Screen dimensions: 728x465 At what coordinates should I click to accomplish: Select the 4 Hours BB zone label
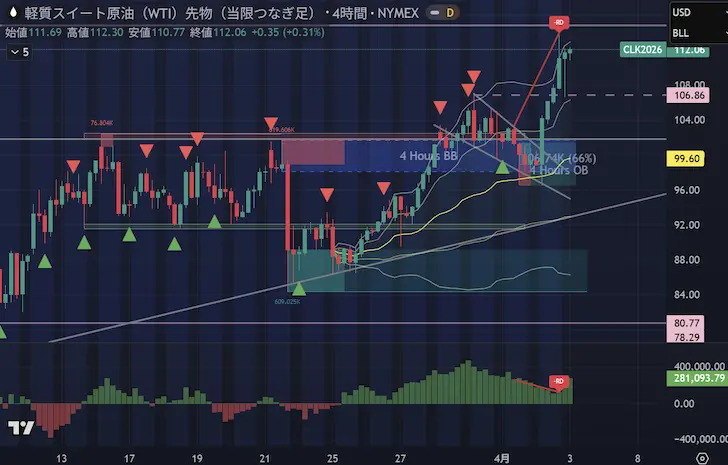click(x=428, y=157)
